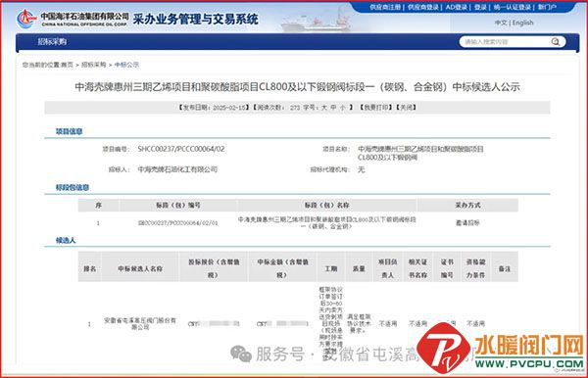The image size is (588, 378).
Task: Go to 新门户 new portal
Action: coord(547,7)
